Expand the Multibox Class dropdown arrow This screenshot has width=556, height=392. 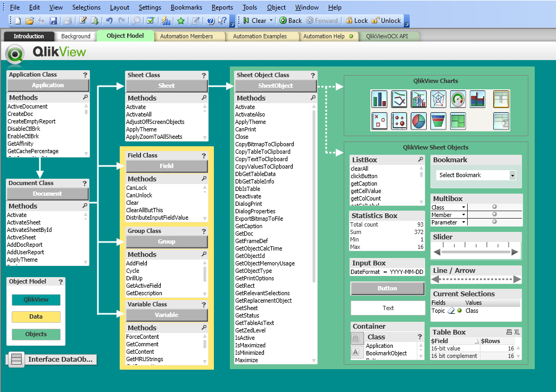point(463,207)
